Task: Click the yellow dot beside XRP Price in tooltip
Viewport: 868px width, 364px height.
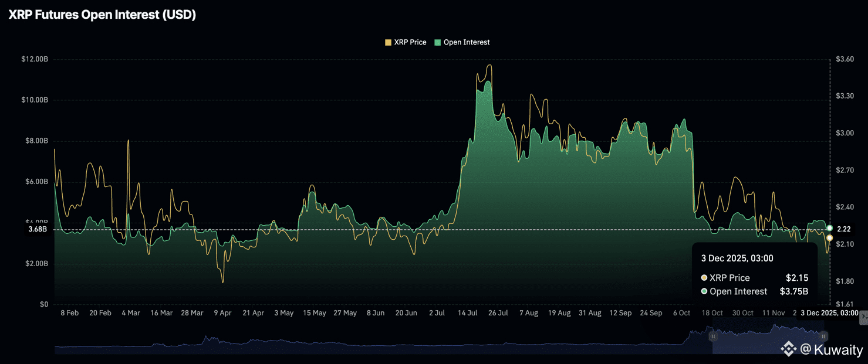Action: pyautogui.click(x=704, y=278)
